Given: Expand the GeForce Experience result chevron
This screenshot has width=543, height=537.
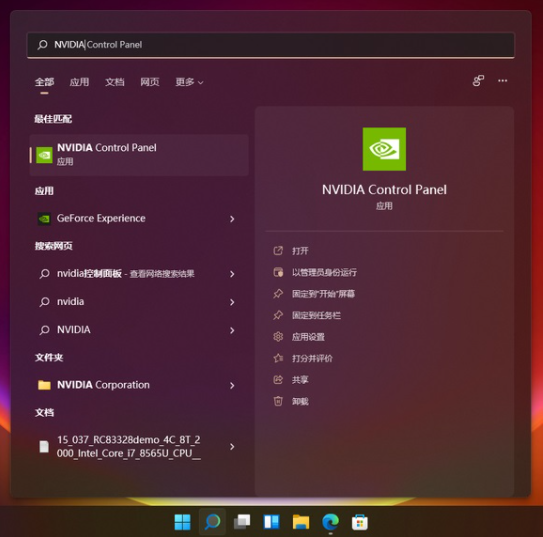Looking at the screenshot, I should (232, 219).
